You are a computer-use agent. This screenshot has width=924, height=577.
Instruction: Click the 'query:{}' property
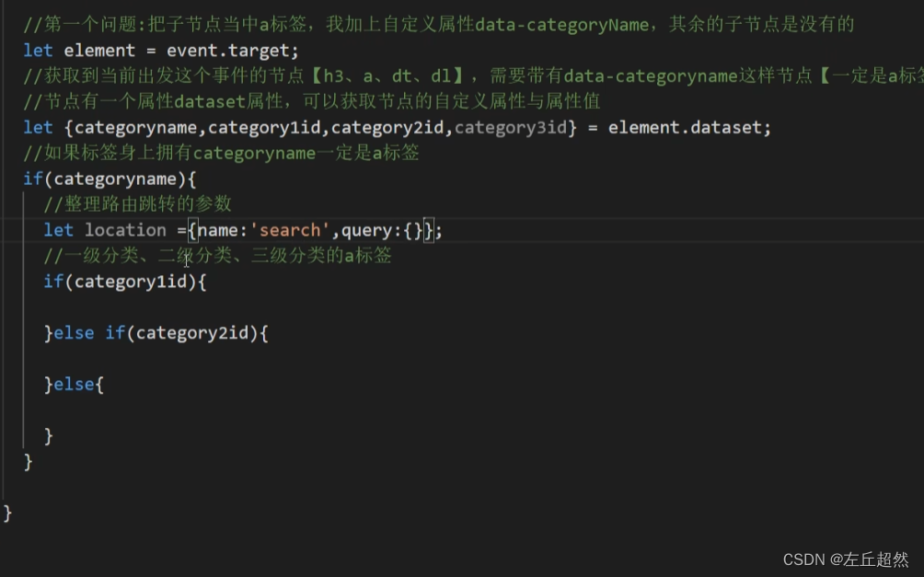point(382,230)
